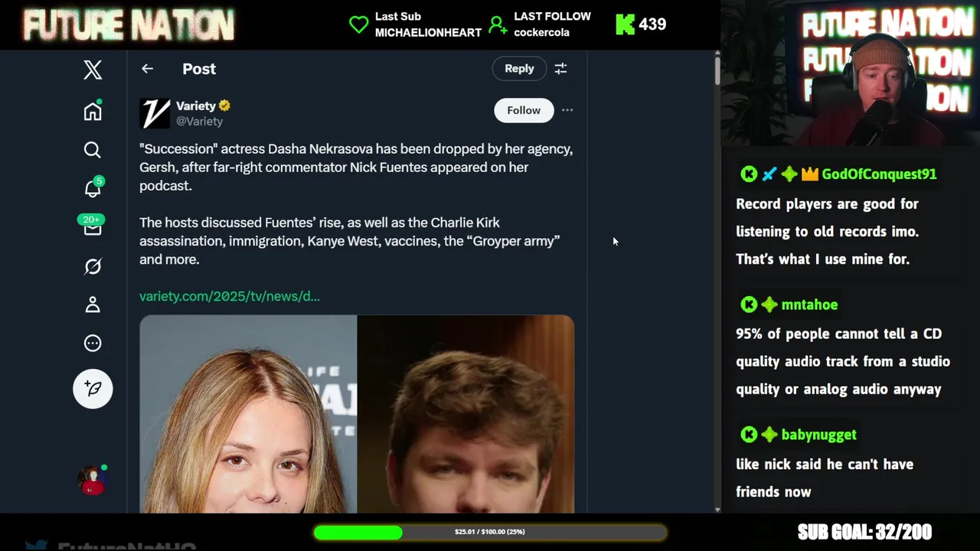
Task: Click the Kick K viewer icon
Action: pyautogui.click(x=625, y=24)
